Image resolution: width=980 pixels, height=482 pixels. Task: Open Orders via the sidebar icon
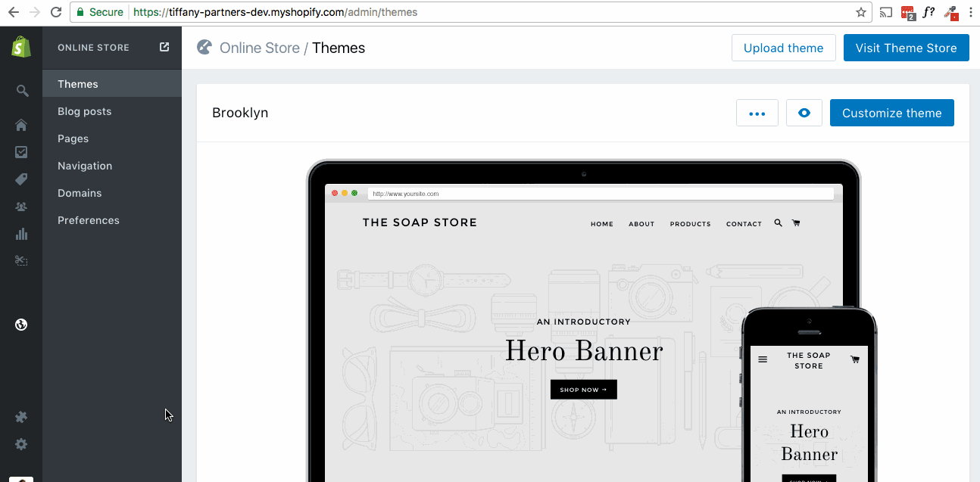(21, 151)
